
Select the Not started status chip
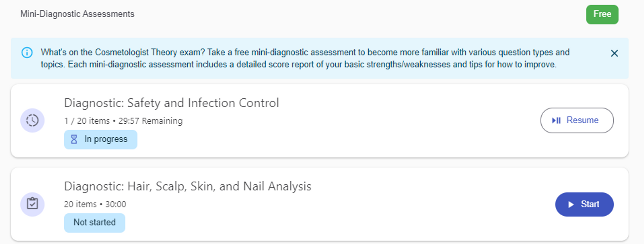coord(95,223)
